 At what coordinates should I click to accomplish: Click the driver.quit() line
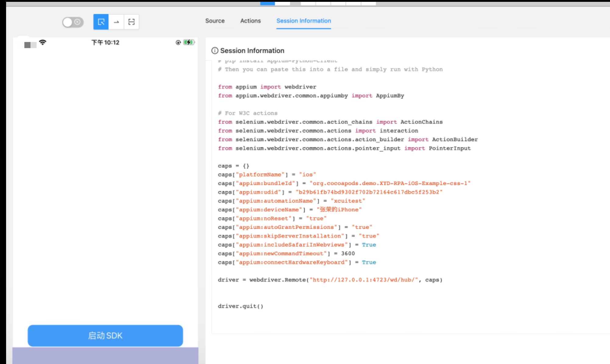click(x=240, y=306)
